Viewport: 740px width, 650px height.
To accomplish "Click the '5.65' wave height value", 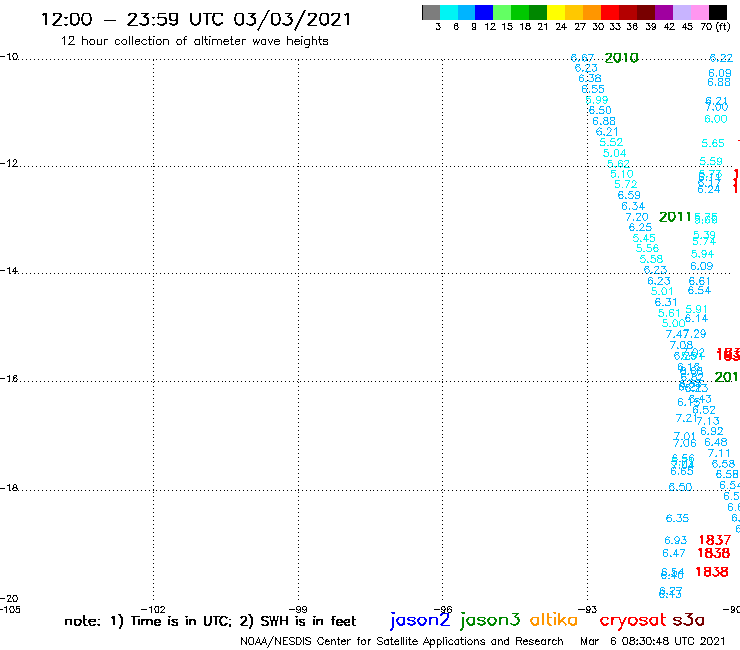I will pyautogui.click(x=713, y=143).
